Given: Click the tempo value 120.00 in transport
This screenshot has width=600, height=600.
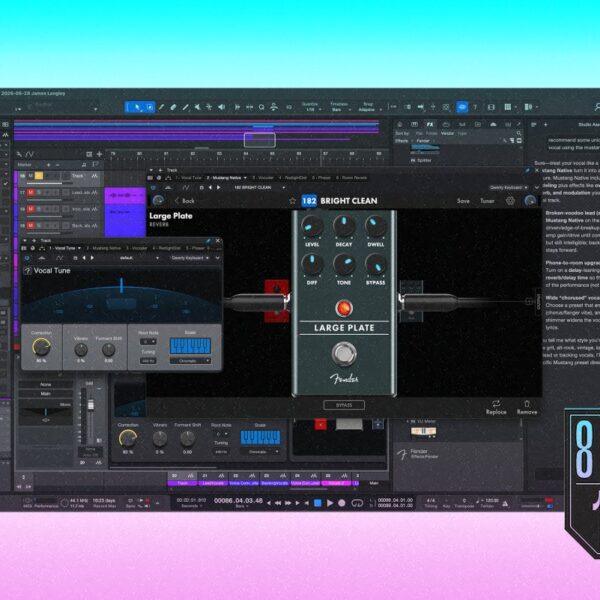Looking at the screenshot, I should pyautogui.click(x=490, y=501).
